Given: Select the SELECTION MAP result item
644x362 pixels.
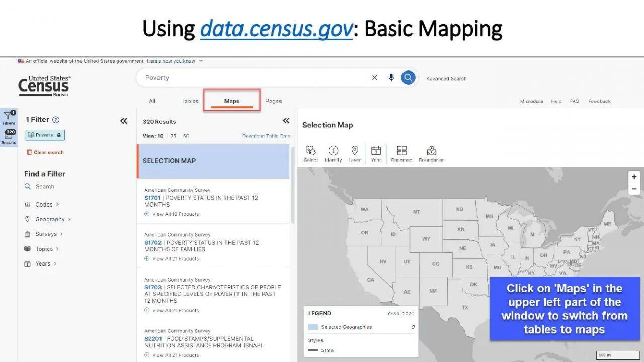Looking at the screenshot, I should click(213, 161).
